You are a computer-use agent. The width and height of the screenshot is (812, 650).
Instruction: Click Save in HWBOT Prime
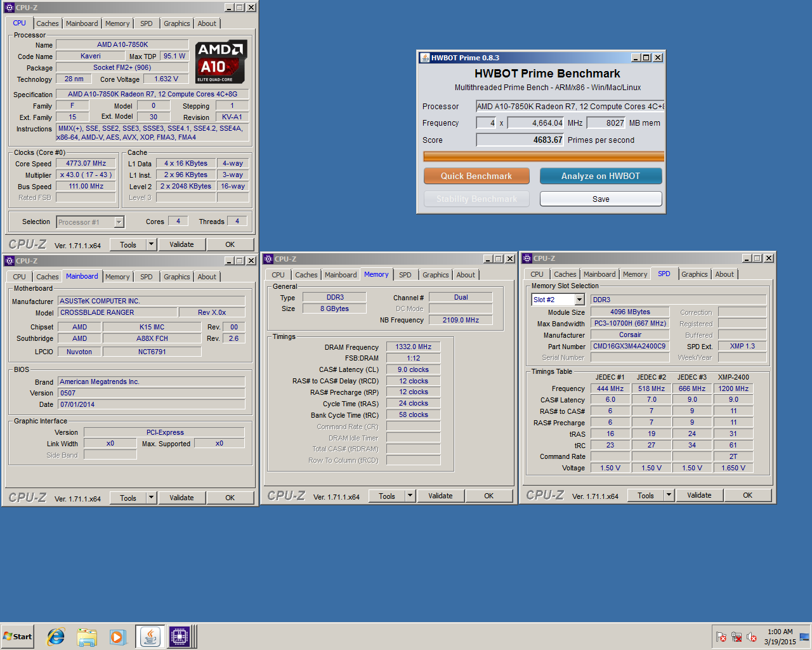tap(601, 199)
